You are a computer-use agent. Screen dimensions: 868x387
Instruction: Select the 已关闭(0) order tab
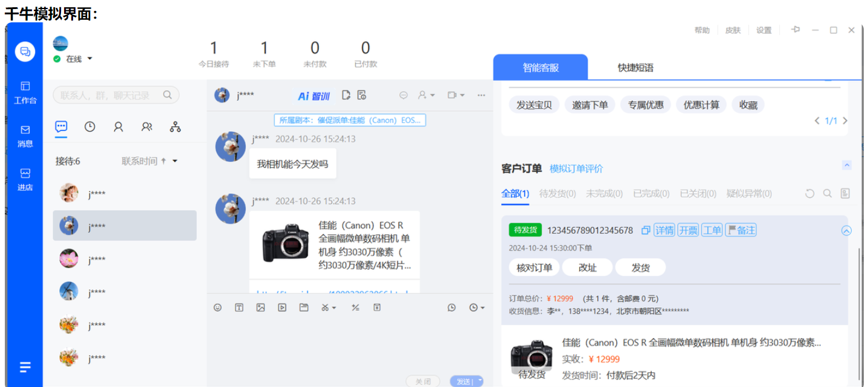(698, 194)
